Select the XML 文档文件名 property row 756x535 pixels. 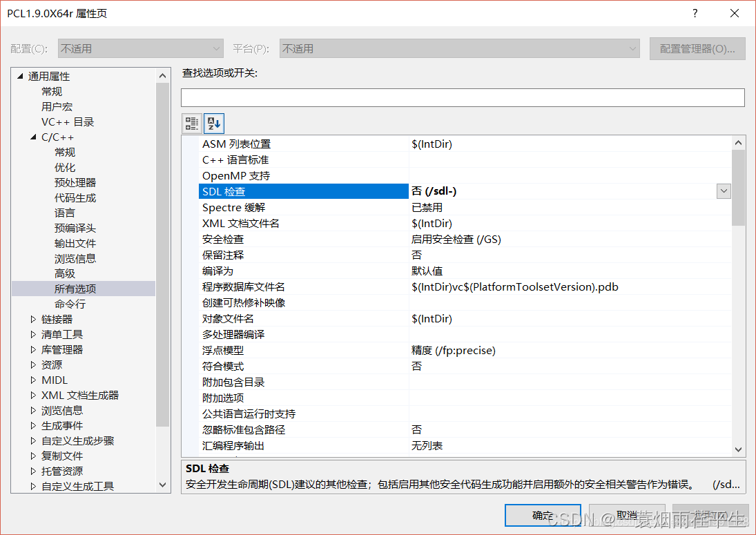[465, 223]
